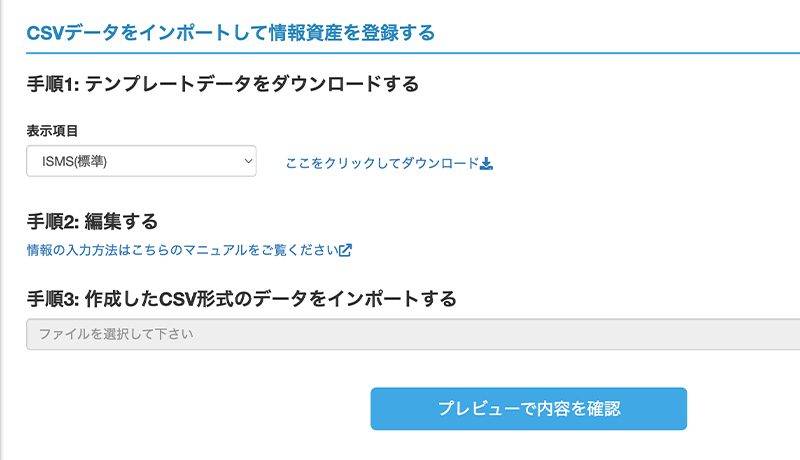This screenshot has height=460, width=800.
Task: Click the download icon beside the template link
Action: (x=486, y=164)
